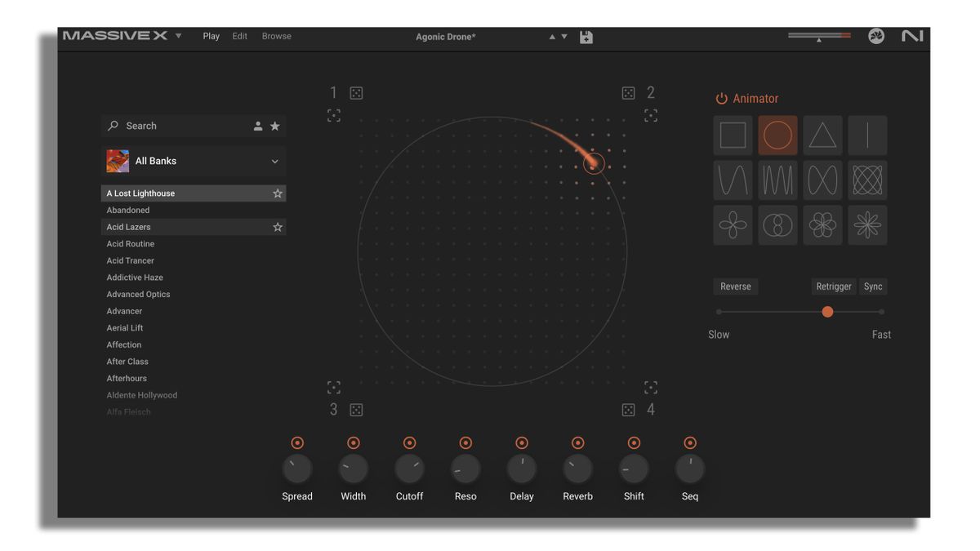
Task: Filter presets by favorites star in the search bar
Action: pyautogui.click(x=275, y=126)
